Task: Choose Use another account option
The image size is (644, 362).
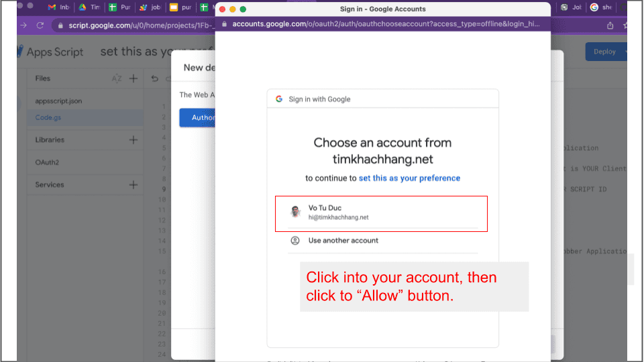Action: coord(343,241)
